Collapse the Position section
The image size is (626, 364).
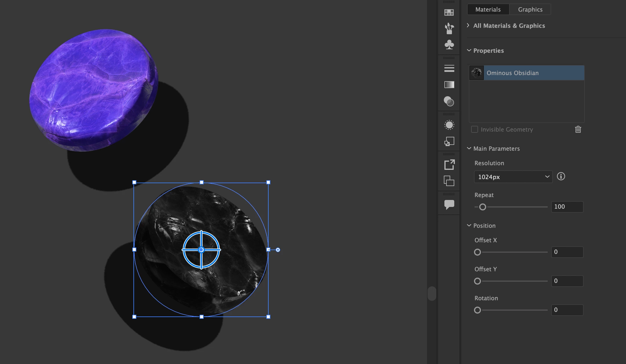[x=469, y=225]
